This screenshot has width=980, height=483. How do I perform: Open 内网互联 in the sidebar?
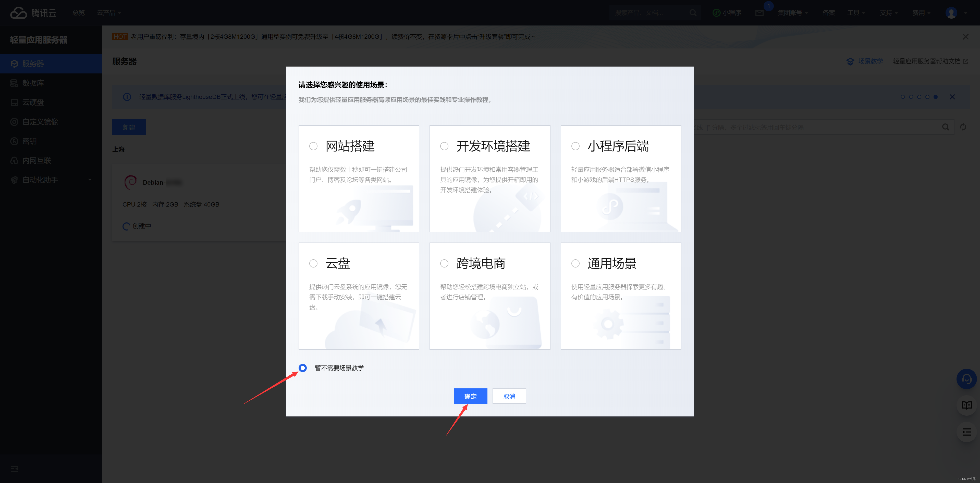point(51,160)
